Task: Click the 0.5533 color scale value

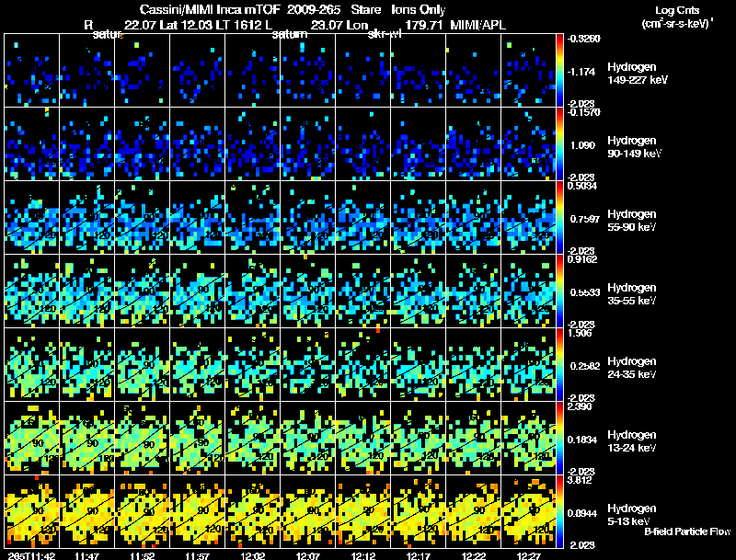Action: (585, 292)
